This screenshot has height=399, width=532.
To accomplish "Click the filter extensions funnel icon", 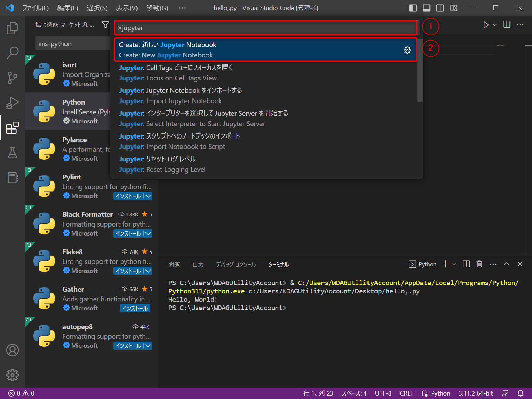I will point(105,25).
